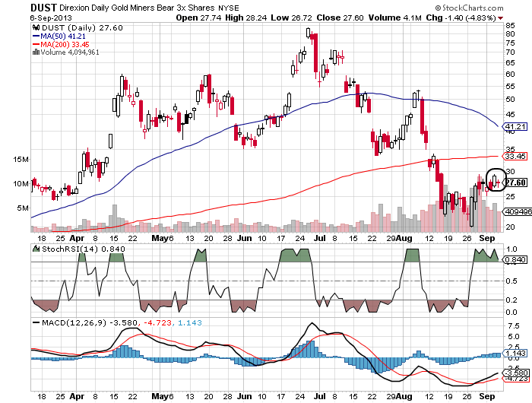The height and width of the screenshot is (403, 532).
Task: Click the Jul label on price chart date axis
Action: pyautogui.click(x=320, y=238)
